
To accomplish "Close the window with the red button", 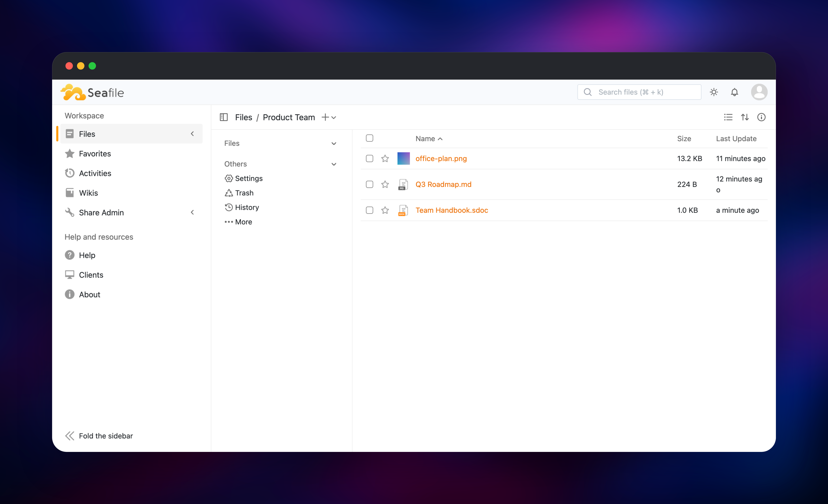I will point(69,66).
